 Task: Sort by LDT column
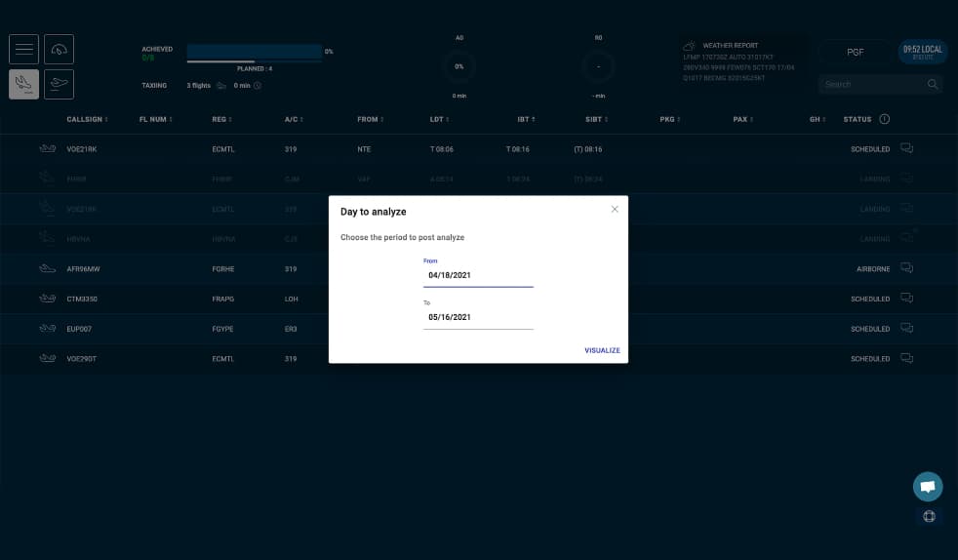coord(439,120)
